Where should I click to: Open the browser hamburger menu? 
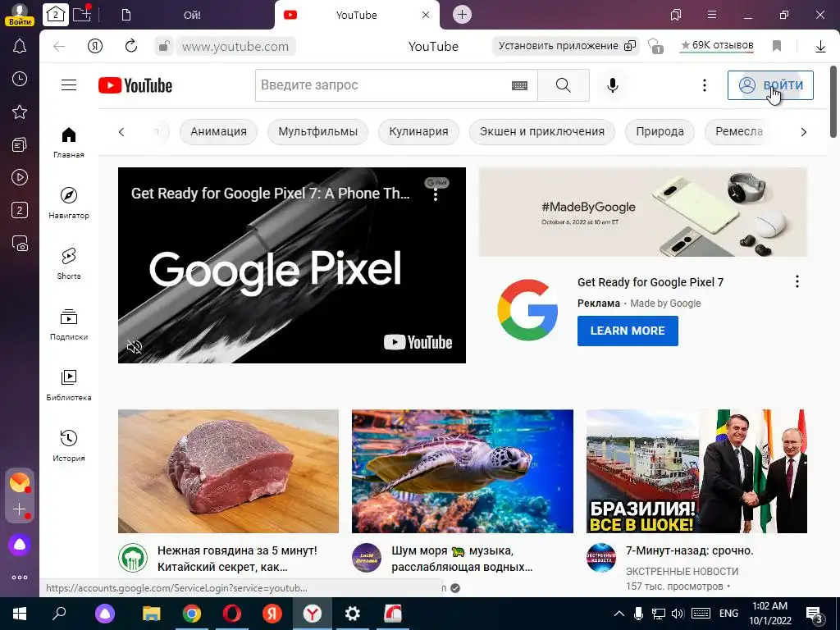coord(712,15)
